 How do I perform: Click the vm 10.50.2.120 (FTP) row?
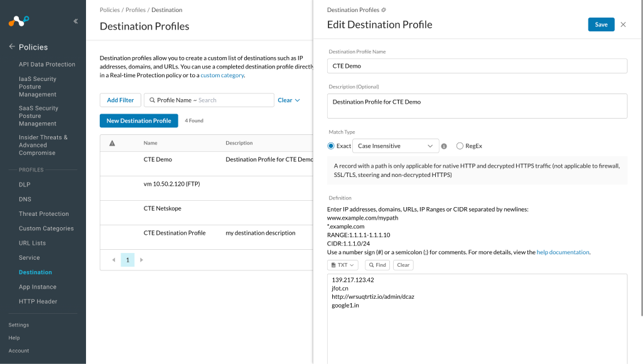tap(207, 188)
